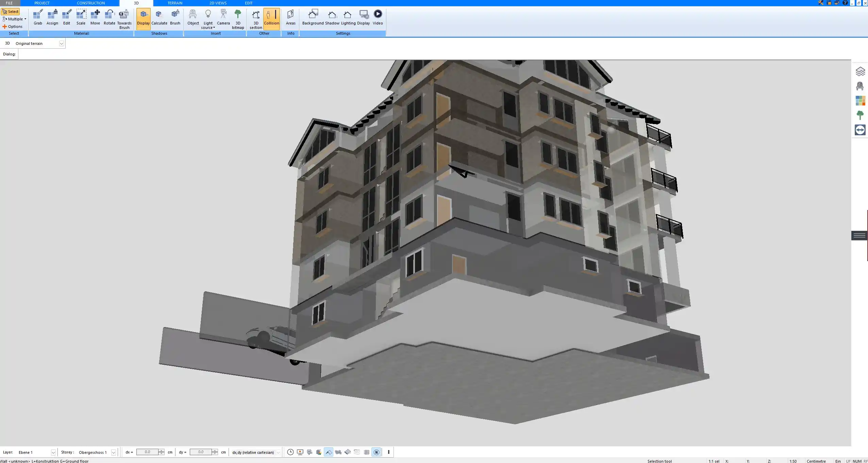
Task: Open the plants tree icon in right sidebar
Action: tap(860, 115)
